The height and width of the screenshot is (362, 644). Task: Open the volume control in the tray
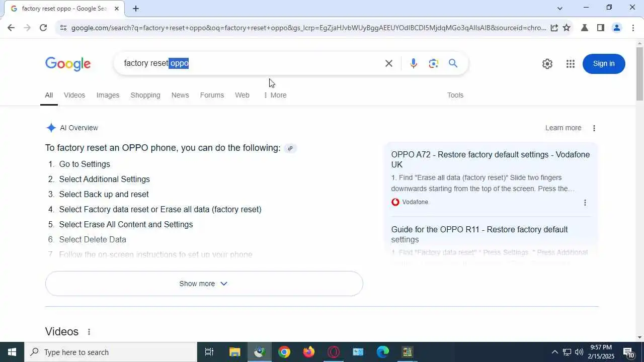coord(579,352)
